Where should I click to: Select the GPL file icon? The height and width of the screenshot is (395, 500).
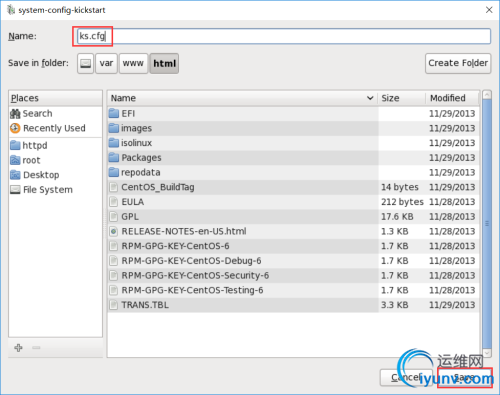point(114,217)
